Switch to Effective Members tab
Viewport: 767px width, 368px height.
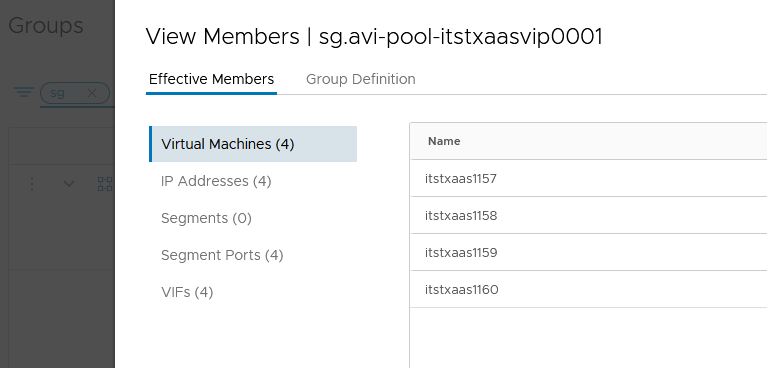coord(211,79)
